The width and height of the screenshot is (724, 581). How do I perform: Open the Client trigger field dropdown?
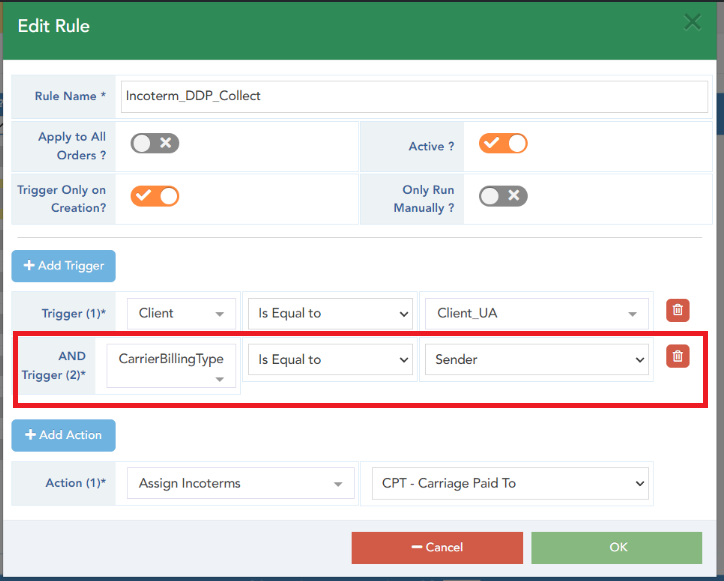[181, 313]
